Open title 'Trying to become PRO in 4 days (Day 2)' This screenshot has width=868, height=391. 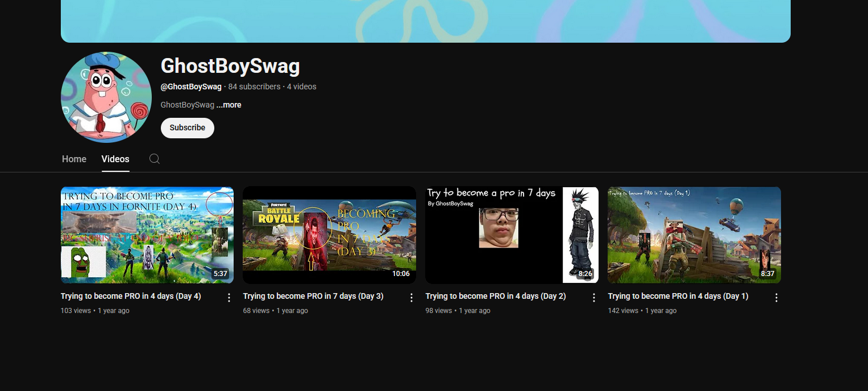(x=496, y=296)
